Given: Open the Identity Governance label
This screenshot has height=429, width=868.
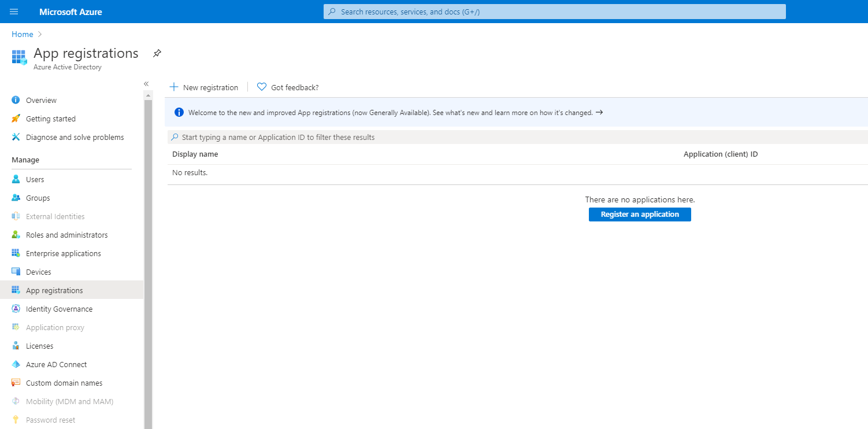Looking at the screenshot, I should (x=59, y=309).
